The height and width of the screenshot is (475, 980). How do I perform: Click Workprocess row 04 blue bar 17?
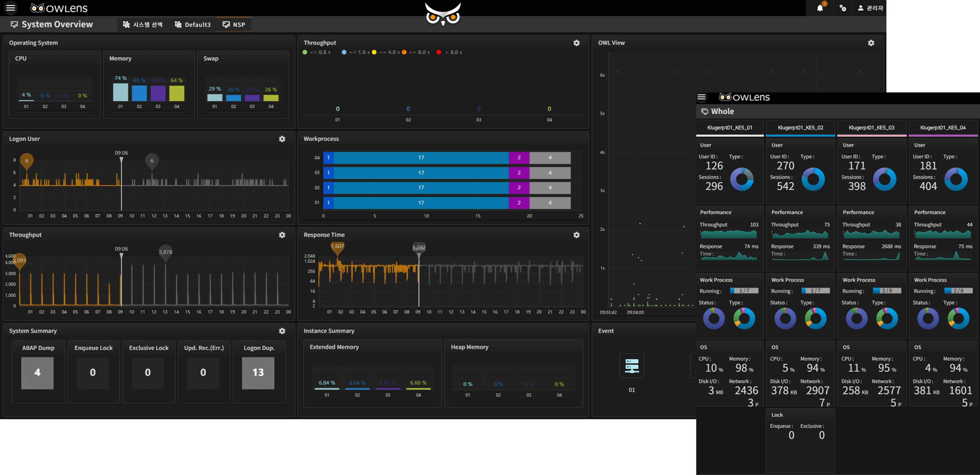coord(421,158)
